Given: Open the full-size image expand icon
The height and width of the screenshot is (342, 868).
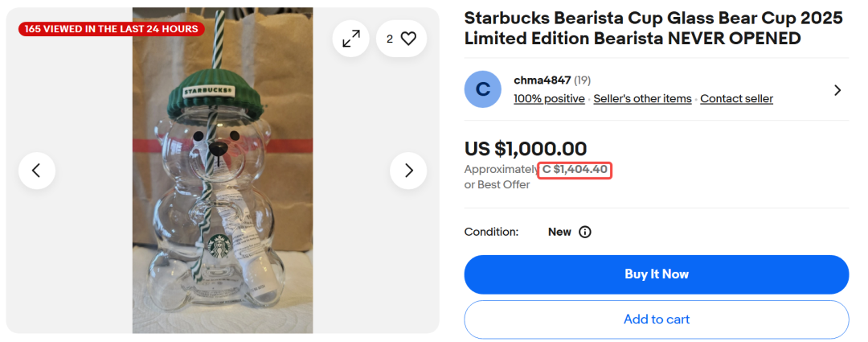Looking at the screenshot, I should (x=351, y=39).
